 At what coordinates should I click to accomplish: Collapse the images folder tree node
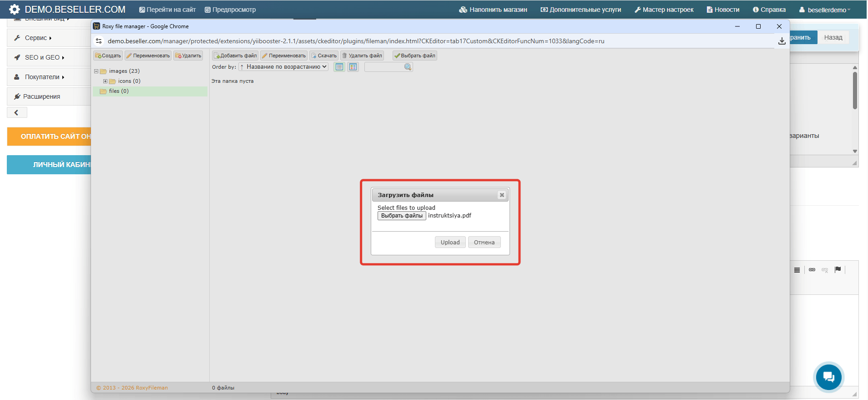click(x=96, y=71)
